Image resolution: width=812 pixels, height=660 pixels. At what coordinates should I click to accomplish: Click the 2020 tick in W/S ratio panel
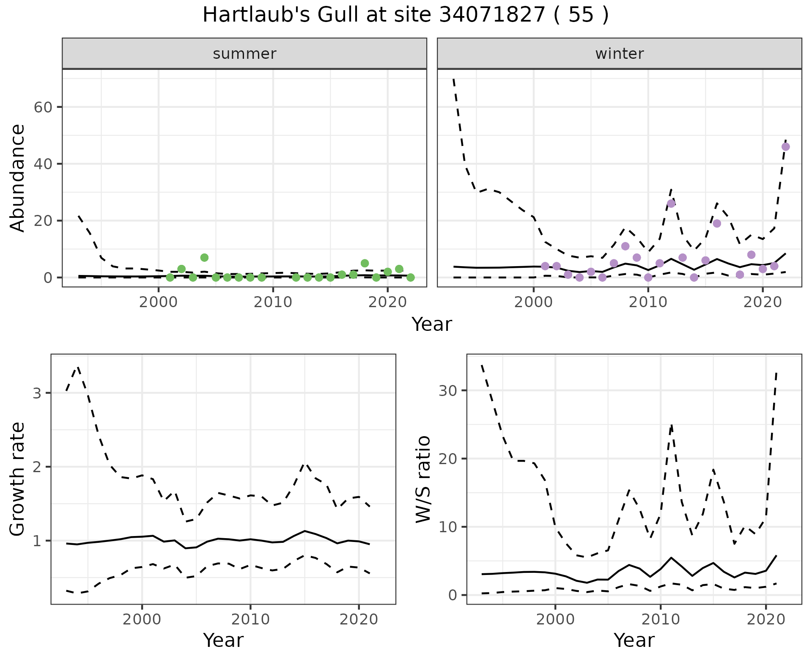766,620
